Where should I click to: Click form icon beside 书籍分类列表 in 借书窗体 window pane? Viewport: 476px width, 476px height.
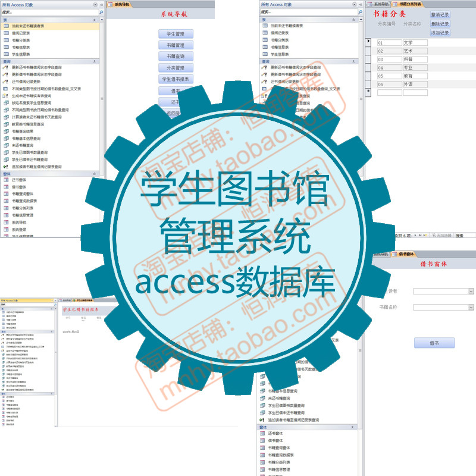tap(262, 462)
